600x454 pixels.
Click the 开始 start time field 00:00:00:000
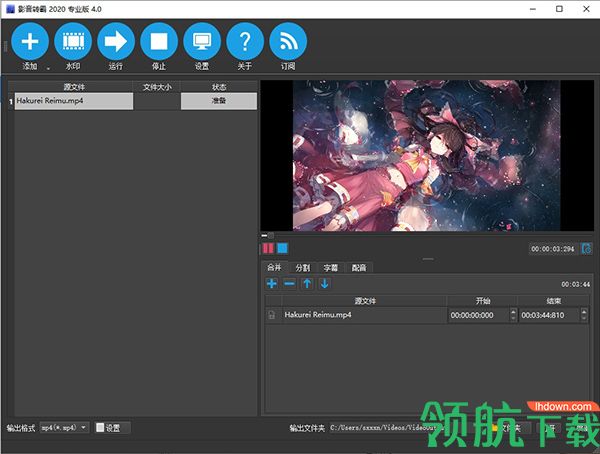coord(479,315)
